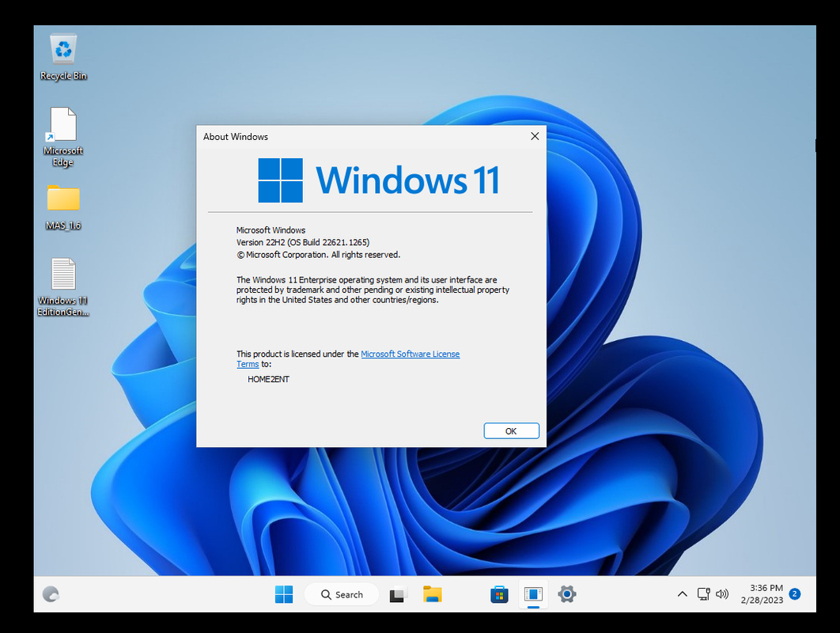
Task: Select the Microsoft Edge desktop shortcut
Action: [63, 137]
